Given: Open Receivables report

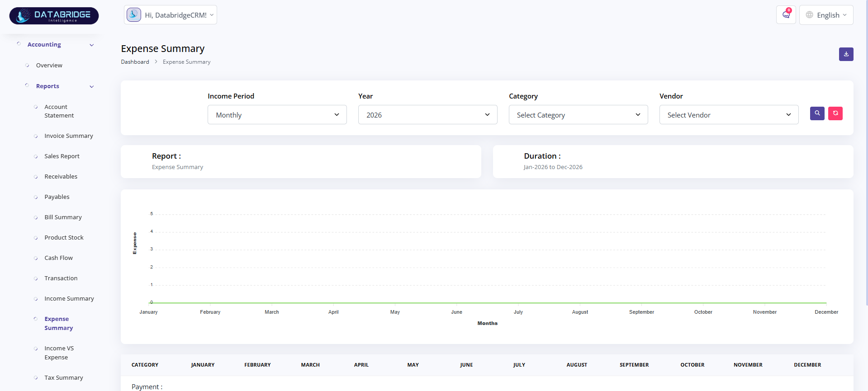Looking at the screenshot, I should (x=61, y=177).
